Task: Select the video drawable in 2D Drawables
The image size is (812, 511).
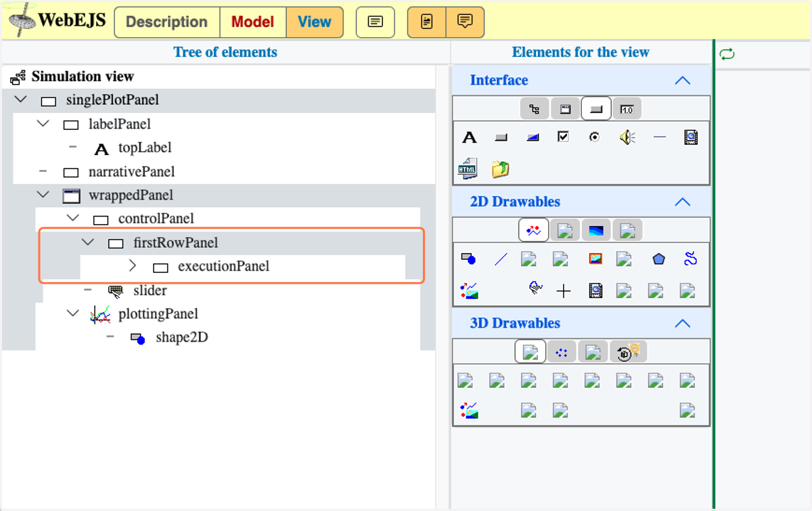Action: [595, 291]
